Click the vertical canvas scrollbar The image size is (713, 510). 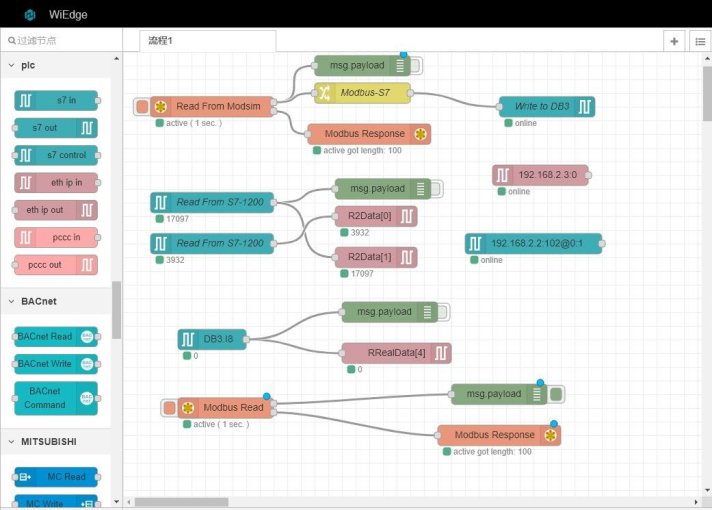tap(707, 94)
